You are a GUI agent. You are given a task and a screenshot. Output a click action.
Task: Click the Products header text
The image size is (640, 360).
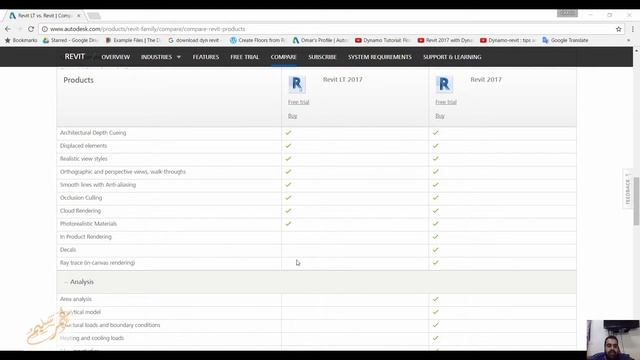[x=78, y=80]
